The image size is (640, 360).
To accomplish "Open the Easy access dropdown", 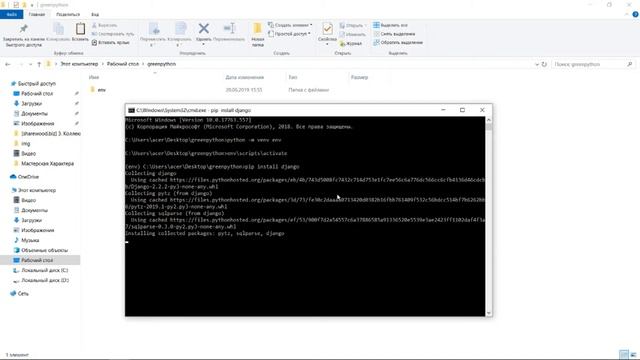I will 289,34.
